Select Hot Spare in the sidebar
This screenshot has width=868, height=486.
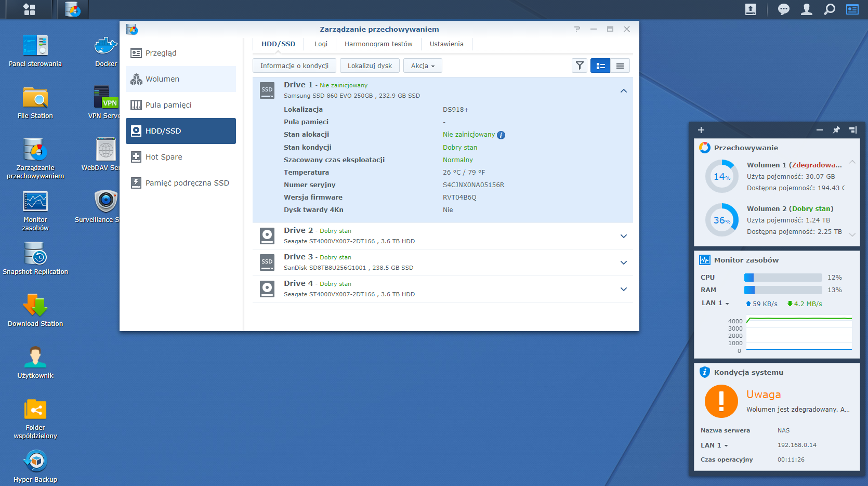(181, 157)
